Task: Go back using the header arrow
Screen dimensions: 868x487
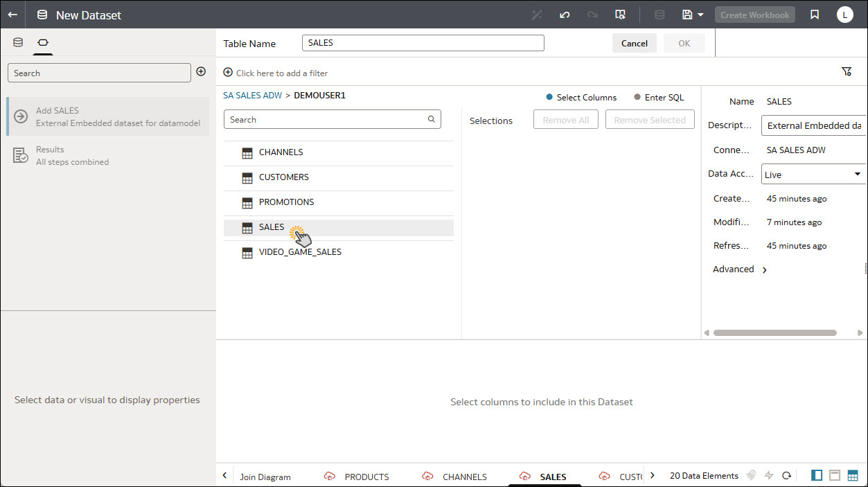Action: (12, 15)
